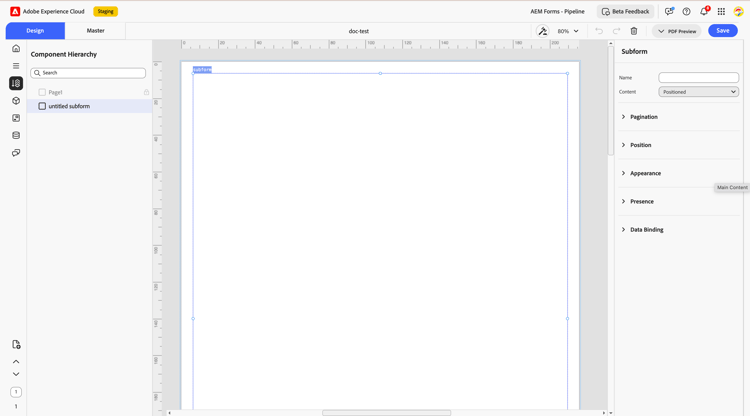Toggle the untitled subform checkbox
This screenshot has width=750, height=416.
click(42, 106)
